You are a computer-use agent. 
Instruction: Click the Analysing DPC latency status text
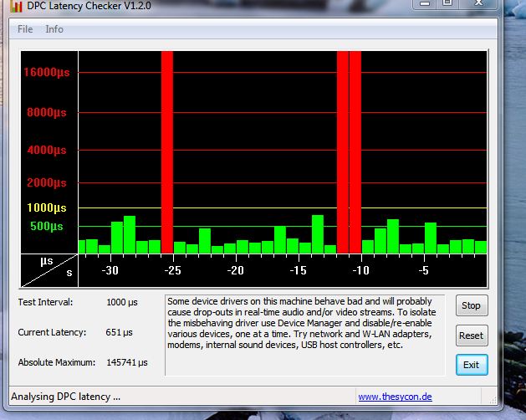[x=66, y=397]
